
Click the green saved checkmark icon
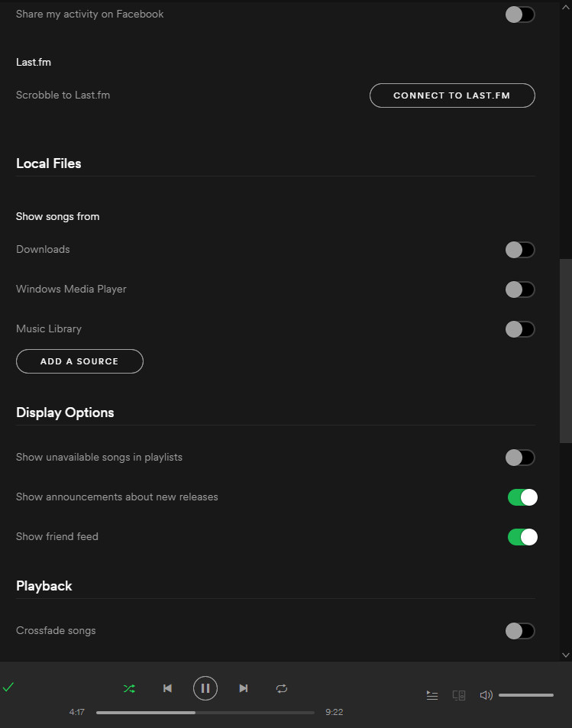click(8, 688)
